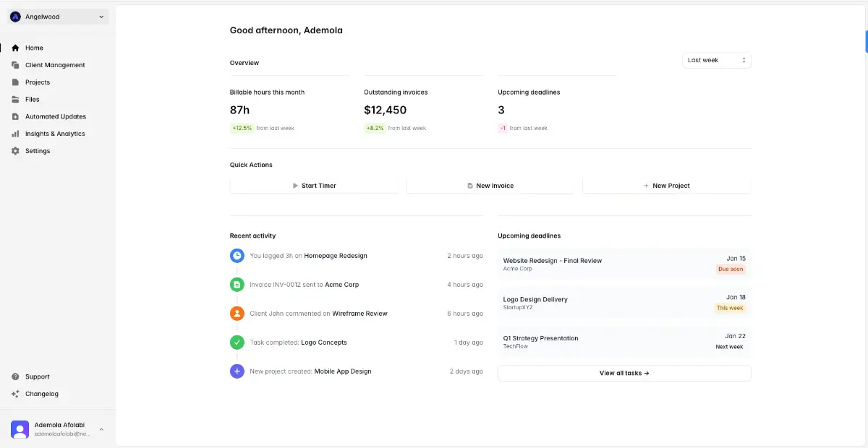Click the green invoice activity icon
The height and width of the screenshot is (448, 868).
tap(237, 285)
